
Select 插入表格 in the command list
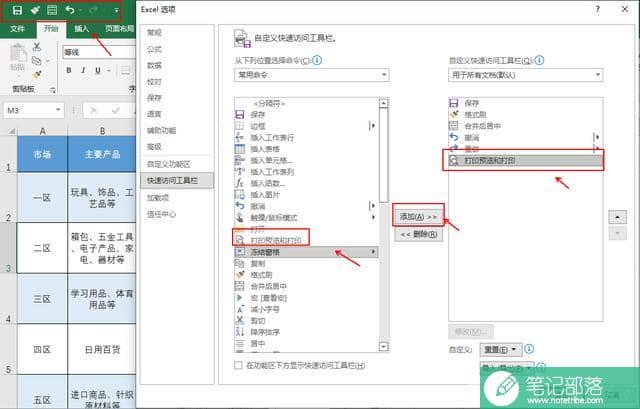[306, 149]
